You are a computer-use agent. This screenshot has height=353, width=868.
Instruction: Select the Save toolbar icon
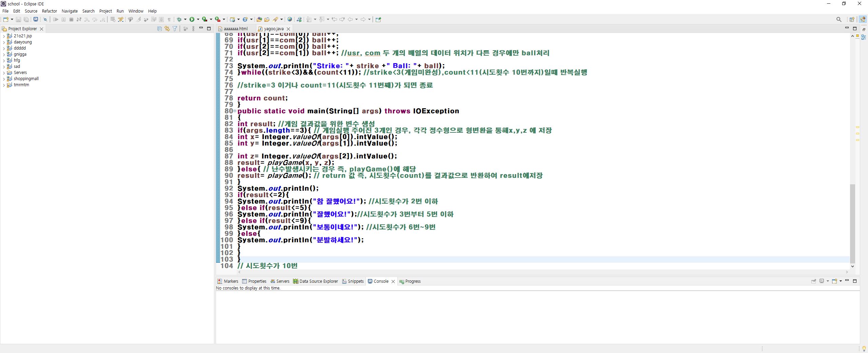[19, 19]
